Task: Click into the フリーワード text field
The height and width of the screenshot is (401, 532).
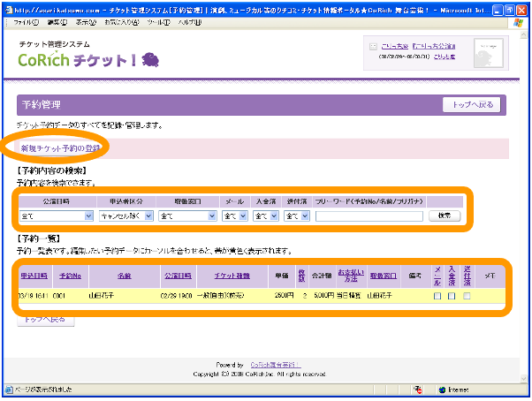Action: pyautogui.click(x=369, y=215)
